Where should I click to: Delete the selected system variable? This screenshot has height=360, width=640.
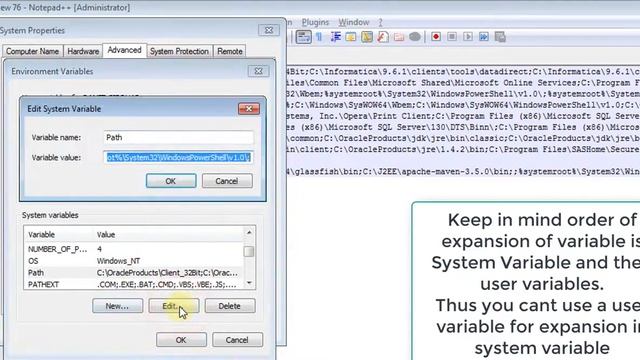point(230,306)
